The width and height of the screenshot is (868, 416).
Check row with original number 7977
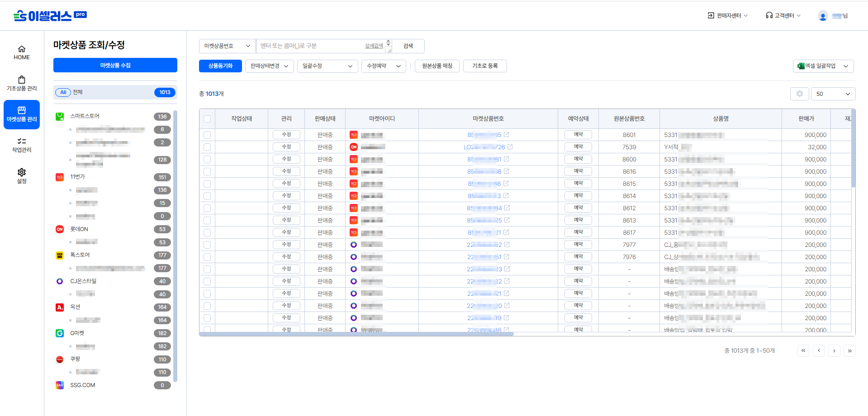point(207,245)
